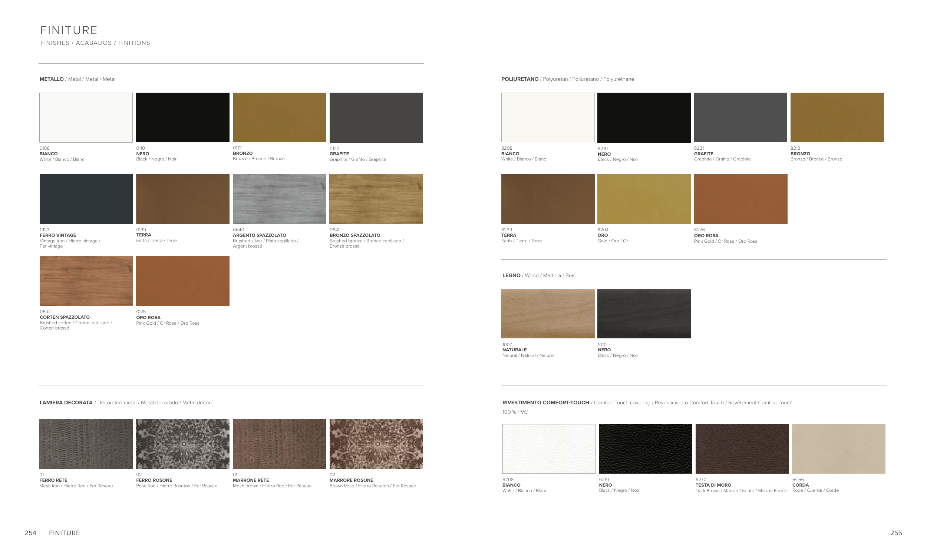
Task: Choose the Bronzo Spazzolato 0641 swatch
Action: (376, 199)
